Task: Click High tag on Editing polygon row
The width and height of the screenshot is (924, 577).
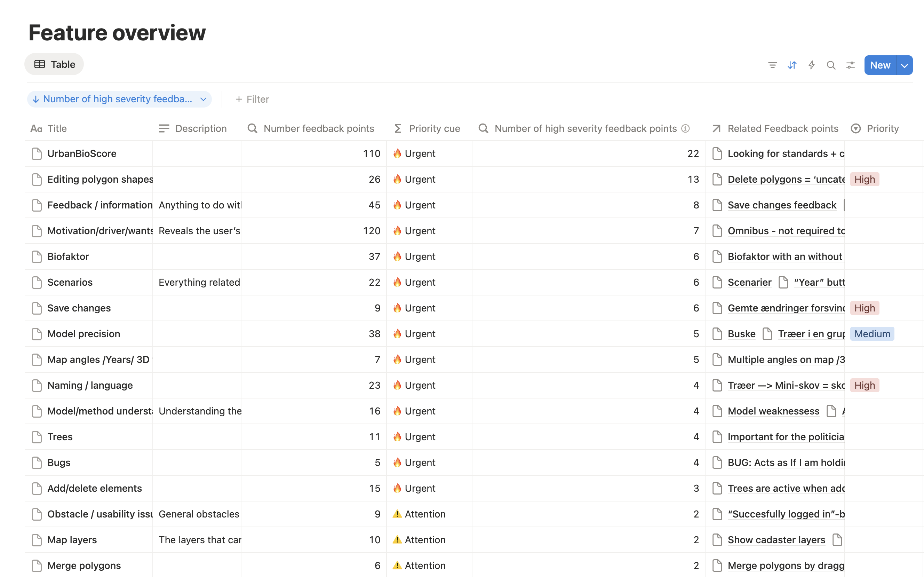Action: tap(864, 179)
